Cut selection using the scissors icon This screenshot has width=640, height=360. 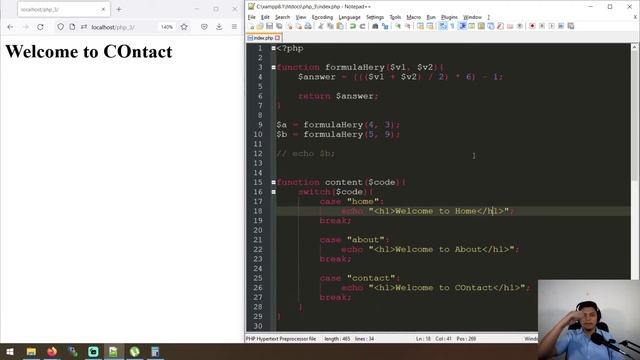[x=321, y=26]
